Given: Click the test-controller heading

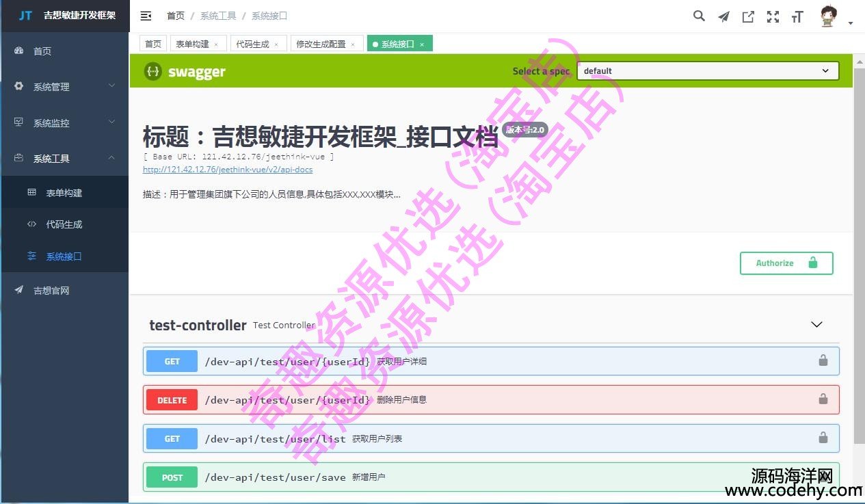Looking at the screenshot, I should pyautogui.click(x=198, y=326).
